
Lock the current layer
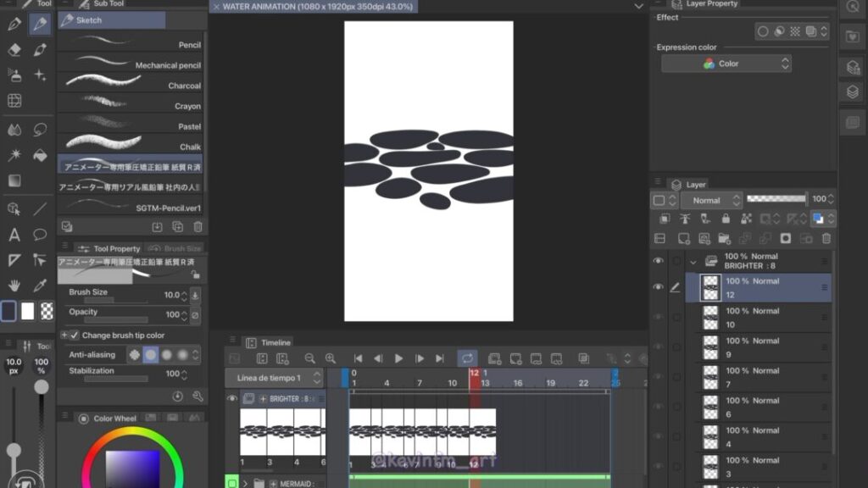(x=726, y=219)
